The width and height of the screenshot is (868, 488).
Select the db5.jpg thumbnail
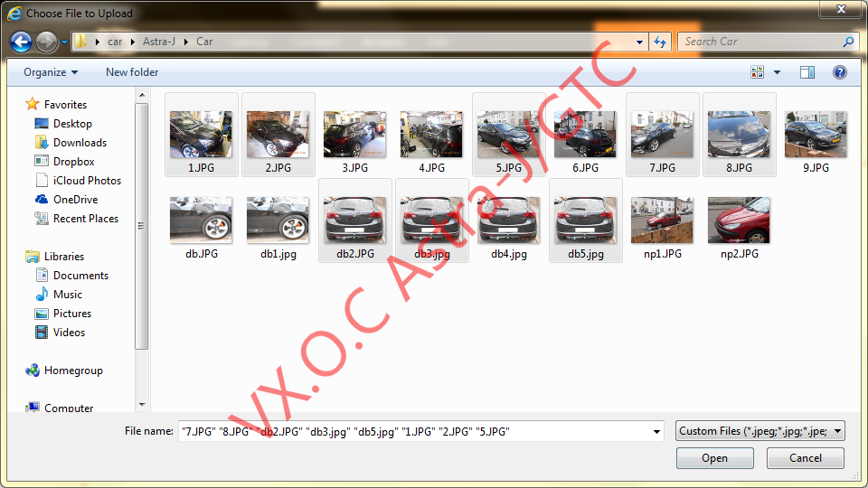586,221
